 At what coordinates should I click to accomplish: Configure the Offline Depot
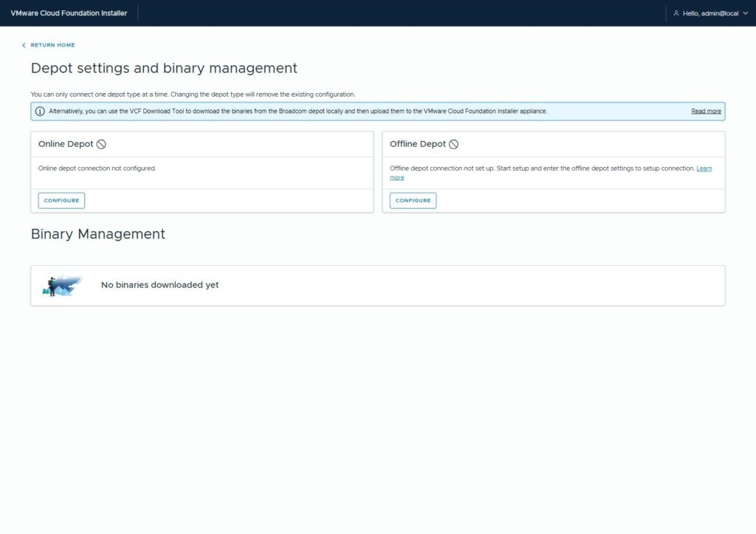(x=413, y=201)
